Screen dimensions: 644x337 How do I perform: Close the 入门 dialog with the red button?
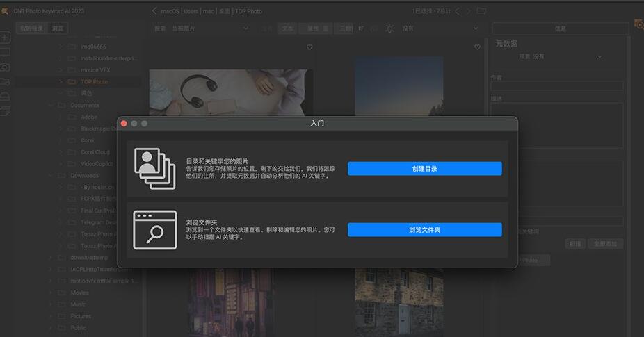click(124, 124)
